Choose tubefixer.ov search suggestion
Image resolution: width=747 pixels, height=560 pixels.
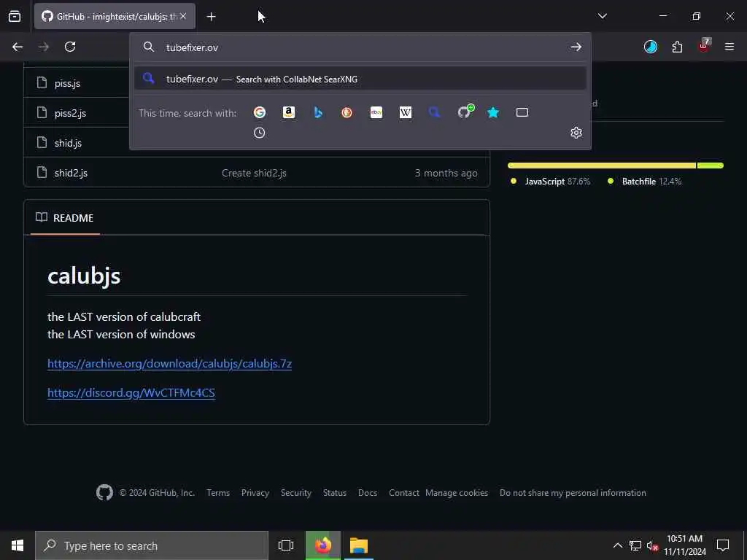pyautogui.click(x=360, y=79)
